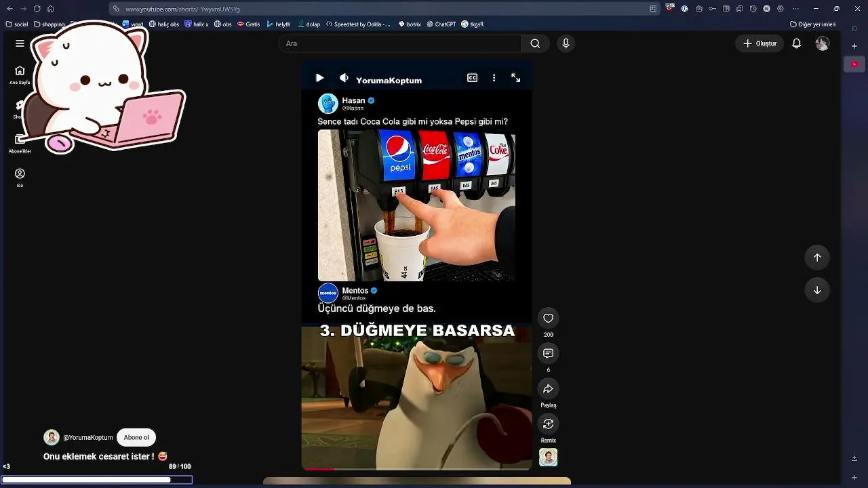Open the bookmarks collection icon in toolbar
This screenshot has height=488, width=868.
(x=739, y=9)
